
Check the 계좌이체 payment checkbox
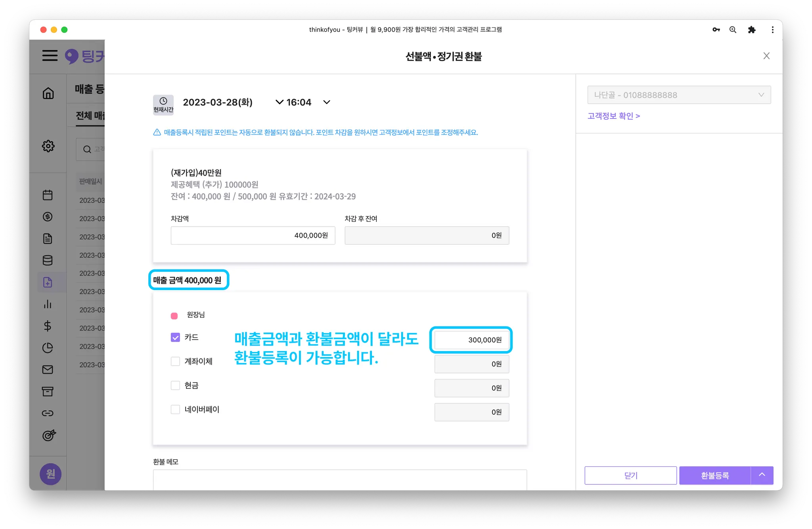click(175, 361)
